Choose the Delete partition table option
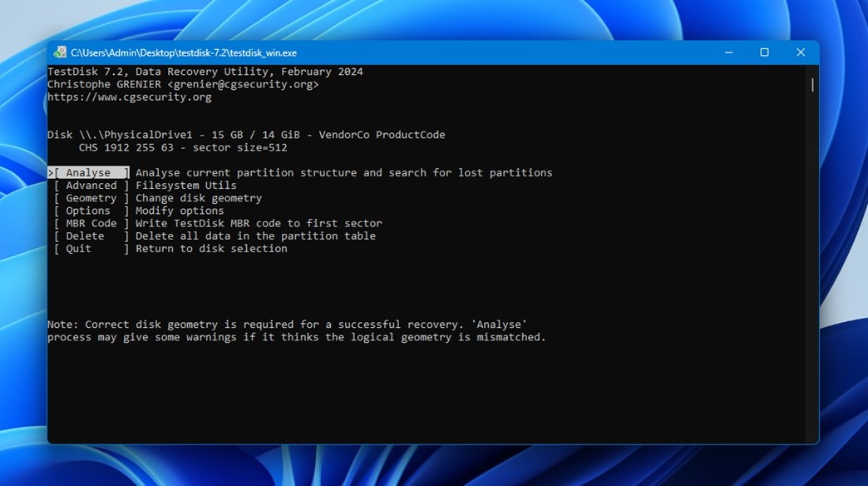Viewport: 868px width, 486px height. click(x=91, y=236)
